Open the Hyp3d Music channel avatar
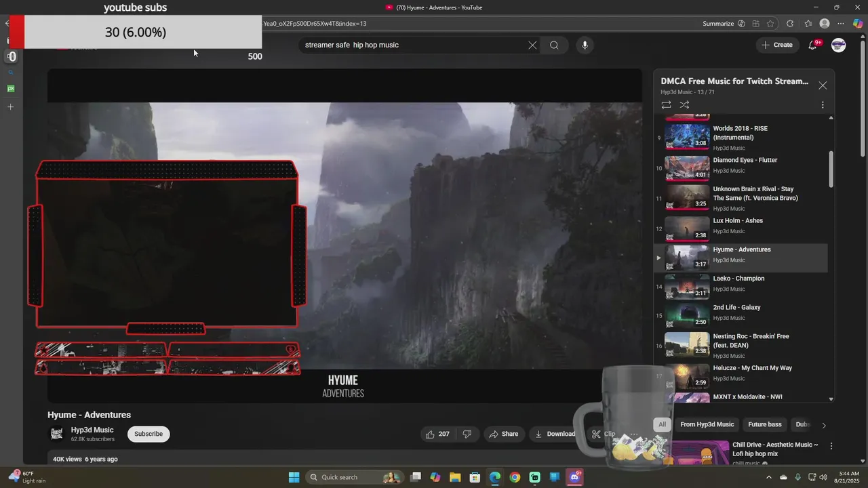This screenshot has width=868, height=488. pos(56,434)
